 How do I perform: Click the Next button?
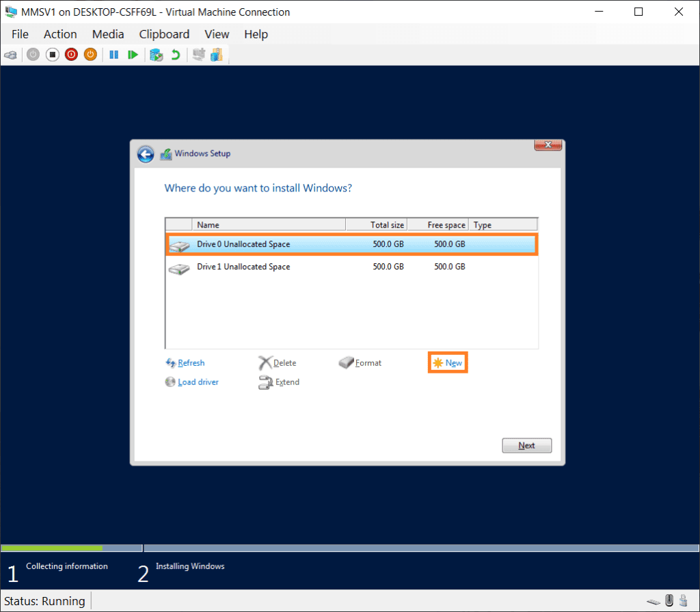pos(527,445)
